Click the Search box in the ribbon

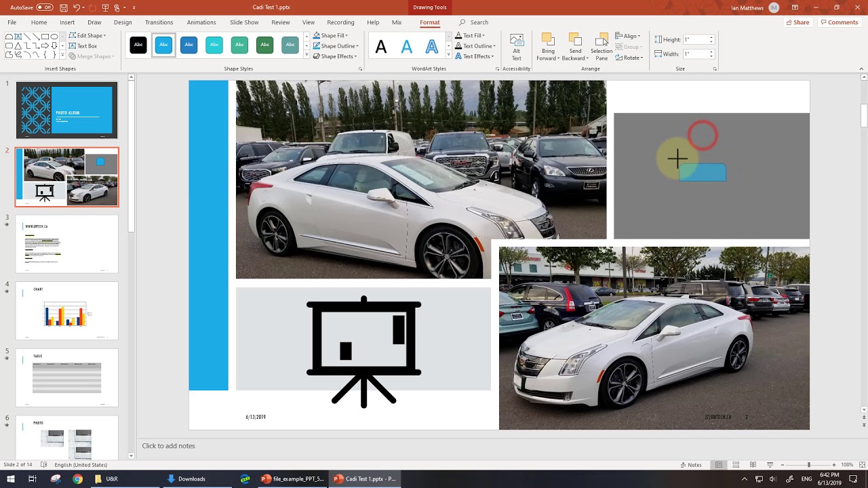[474, 22]
